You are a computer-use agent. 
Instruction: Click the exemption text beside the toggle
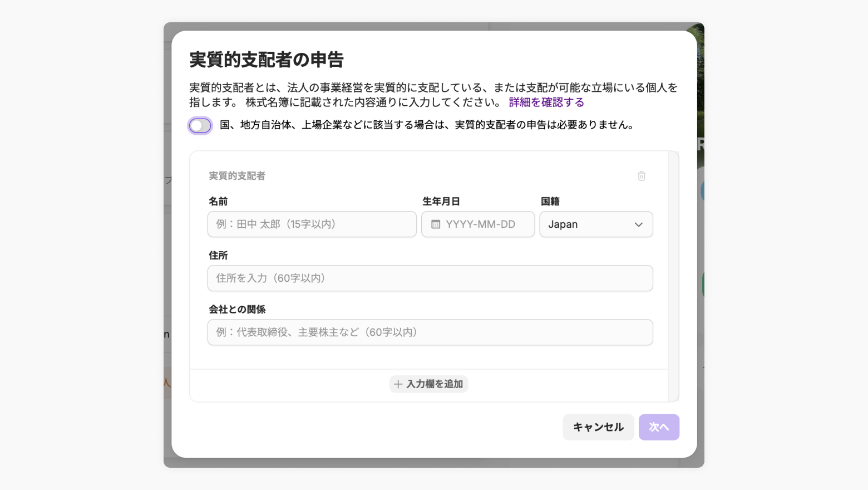pos(427,125)
